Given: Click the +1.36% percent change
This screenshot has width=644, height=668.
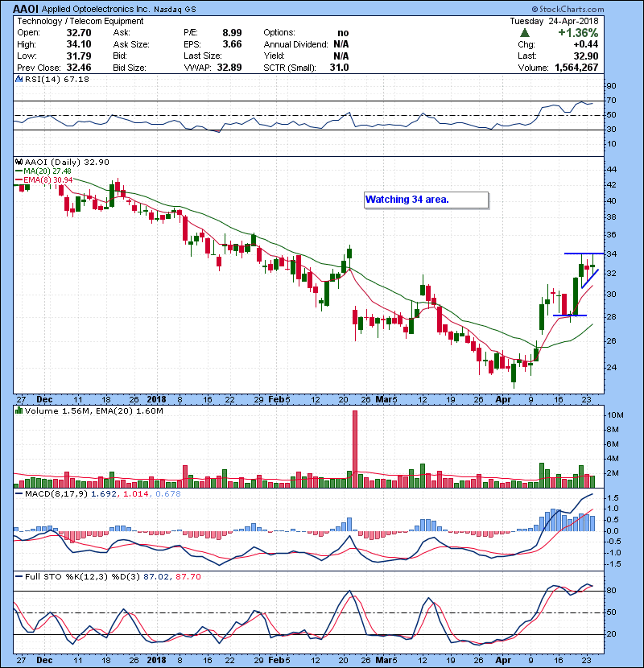Looking at the screenshot, I should [578, 33].
